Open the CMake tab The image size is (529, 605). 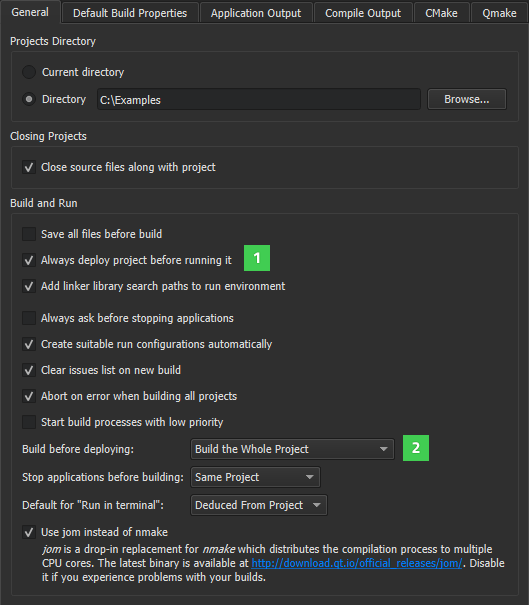[441, 13]
